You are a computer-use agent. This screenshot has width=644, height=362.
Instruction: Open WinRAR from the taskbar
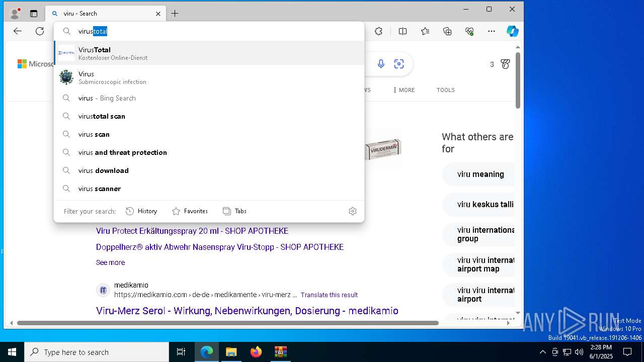280,352
